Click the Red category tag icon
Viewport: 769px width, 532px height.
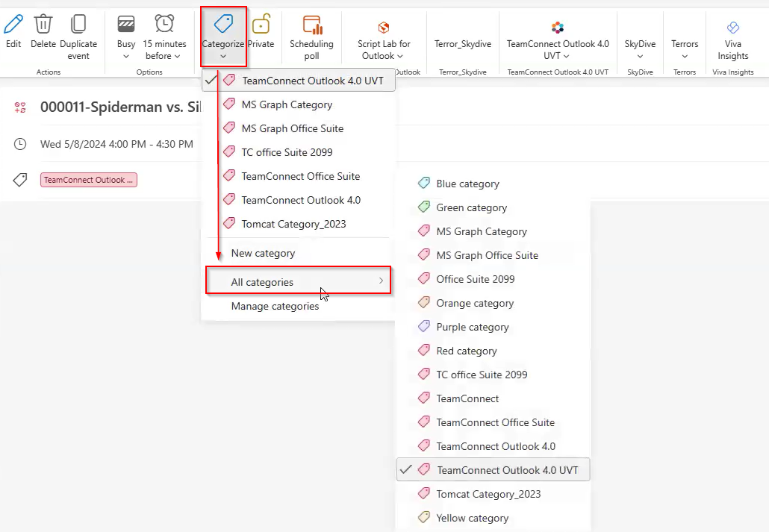(x=424, y=350)
